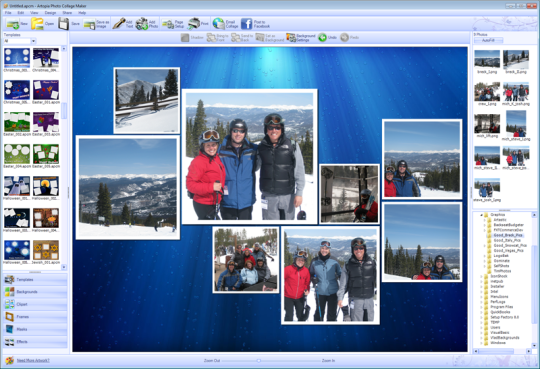Click the zoom slider handle
540x369 pixels.
click(259, 361)
